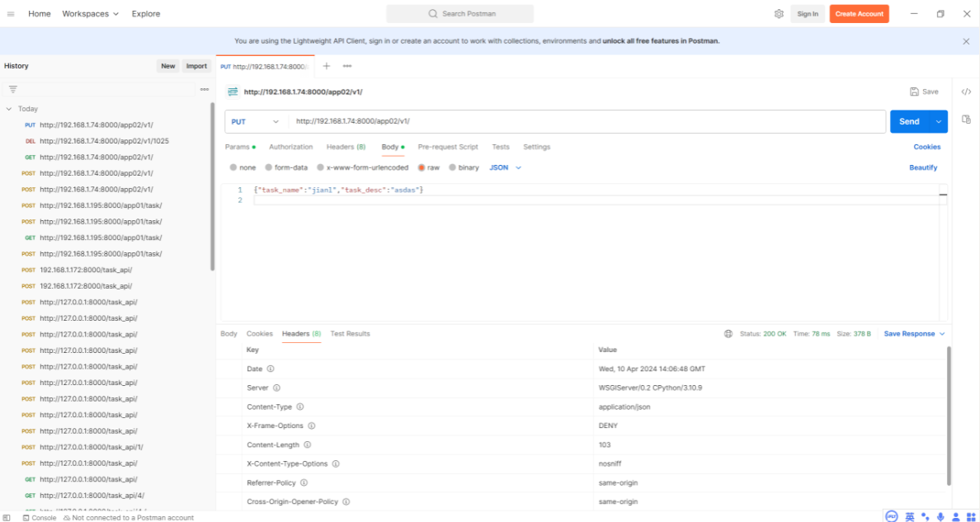Click info icon beside X-Content-Type-Options

point(336,463)
